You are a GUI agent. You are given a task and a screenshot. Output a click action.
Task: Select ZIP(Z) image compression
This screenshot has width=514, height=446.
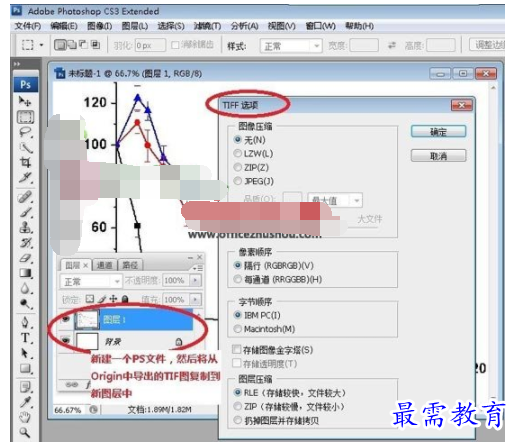237,167
